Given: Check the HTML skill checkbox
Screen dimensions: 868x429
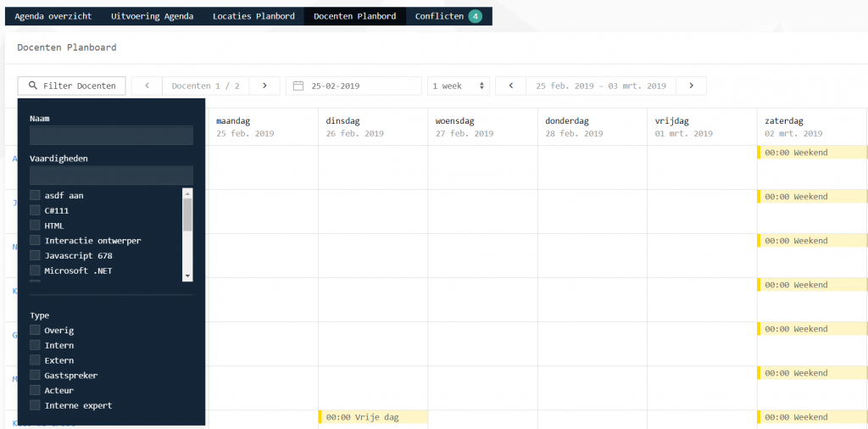Looking at the screenshot, I should [x=35, y=226].
